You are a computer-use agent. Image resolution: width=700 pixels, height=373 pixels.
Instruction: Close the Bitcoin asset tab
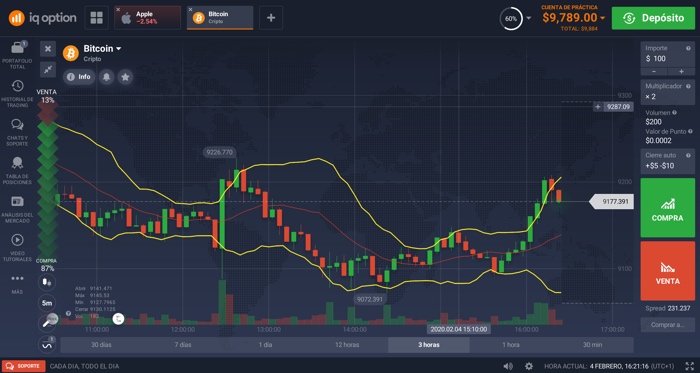pos(191,9)
